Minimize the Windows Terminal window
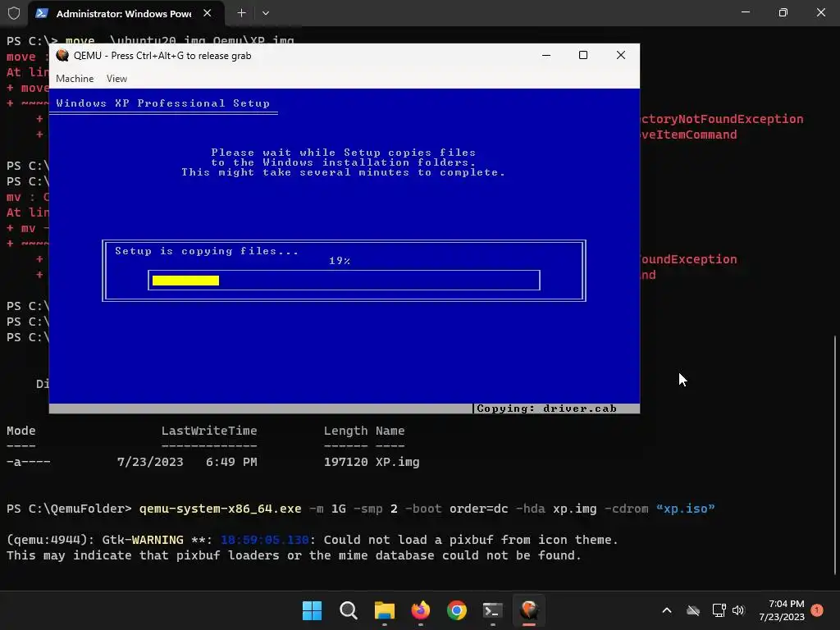 [745, 12]
